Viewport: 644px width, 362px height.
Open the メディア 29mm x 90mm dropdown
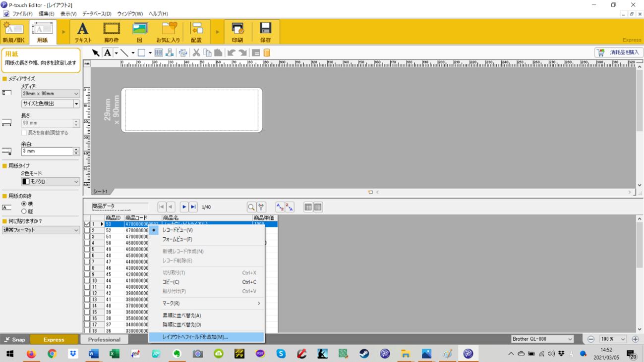click(x=50, y=94)
